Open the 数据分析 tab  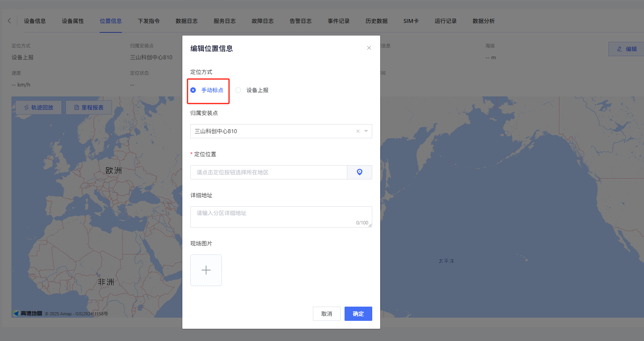coord(483,21)
